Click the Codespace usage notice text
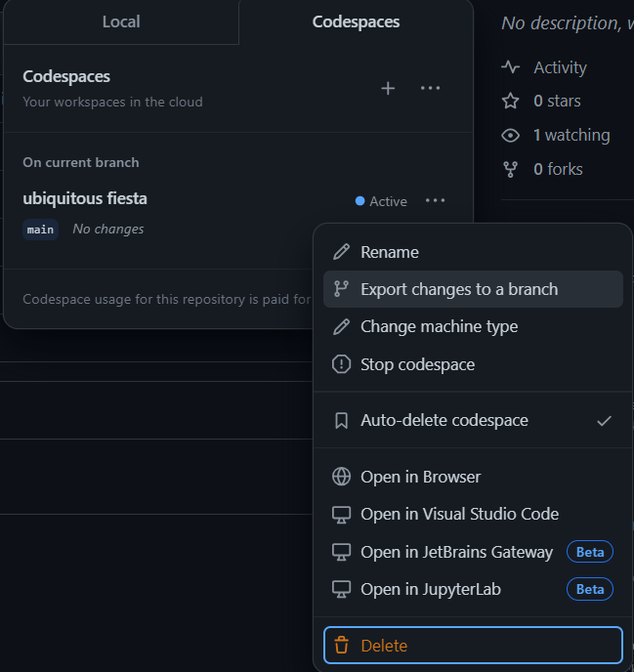Viewport: 634px width, 672px height. pos(167,299)
